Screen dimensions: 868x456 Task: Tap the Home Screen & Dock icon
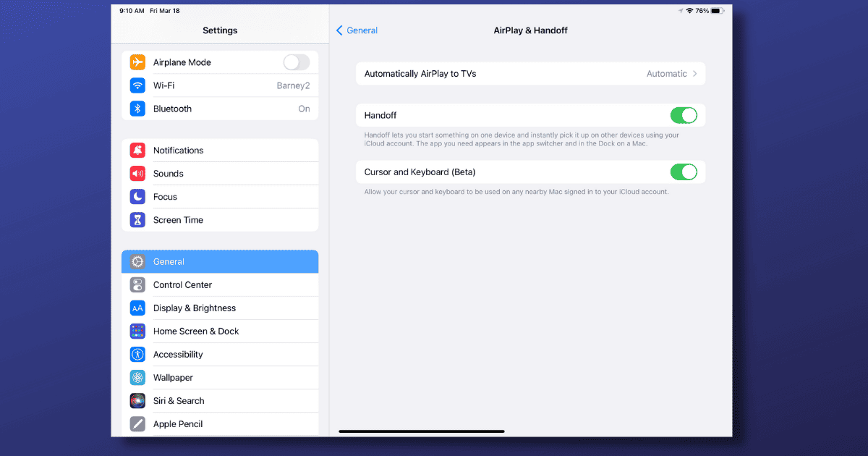point(137,332)
